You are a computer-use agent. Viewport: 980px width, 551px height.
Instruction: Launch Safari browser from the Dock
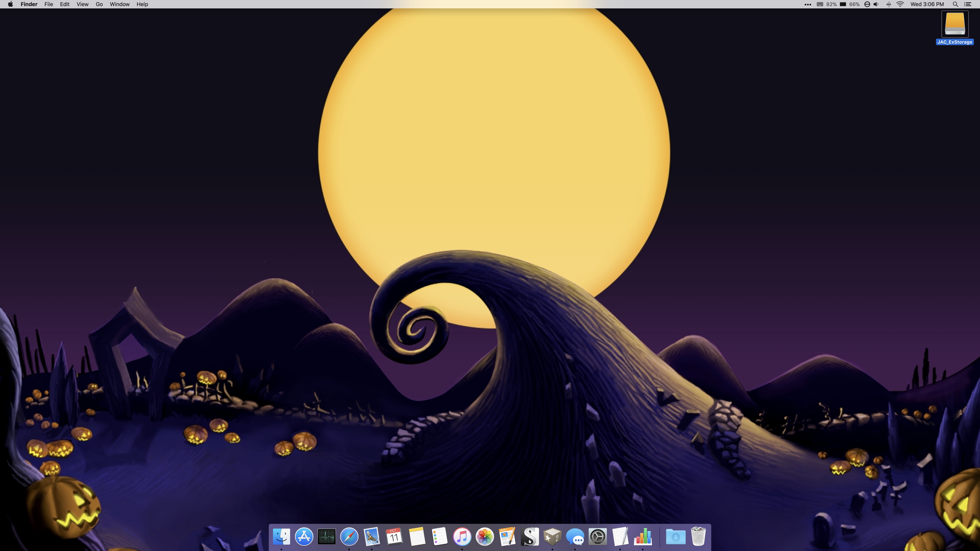click(349, 536)
